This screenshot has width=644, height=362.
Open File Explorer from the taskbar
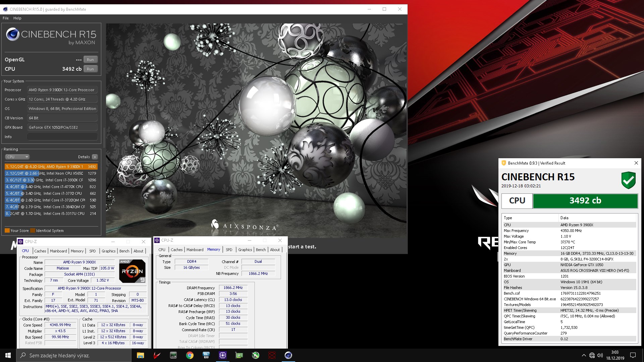click(x=140, y=355)
